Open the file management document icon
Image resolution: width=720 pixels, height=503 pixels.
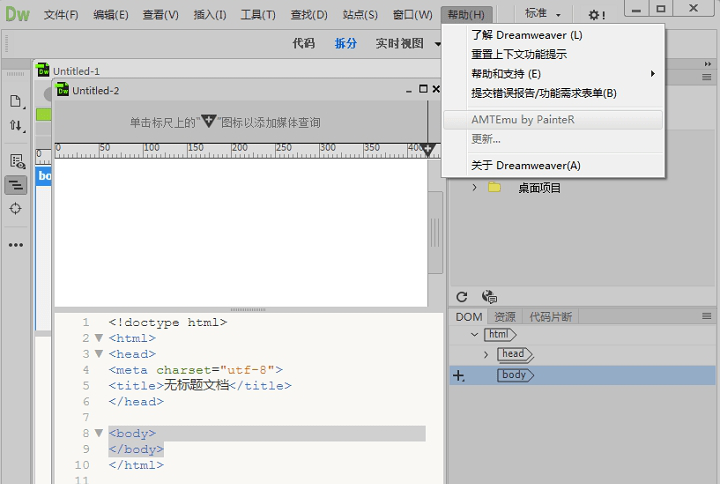click(16, 101)
